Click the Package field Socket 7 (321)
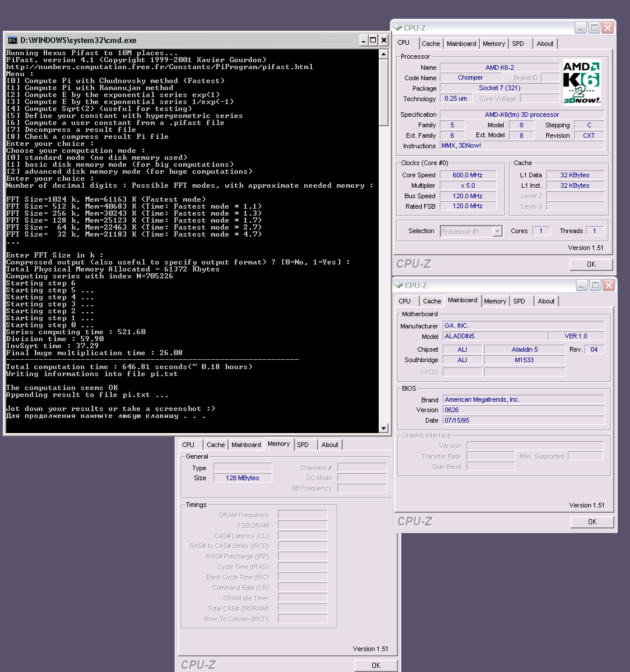Screen dimensions: 630x672 [500, 88]
